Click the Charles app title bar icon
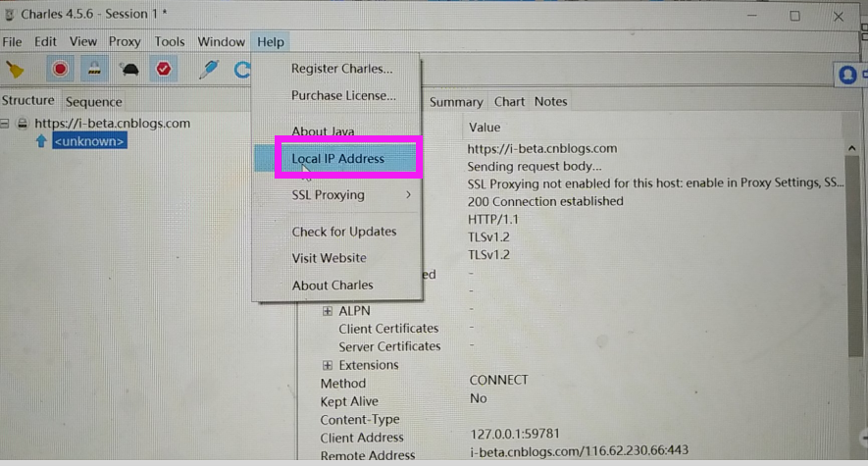 pyautogui.click(x=10, y=15)
